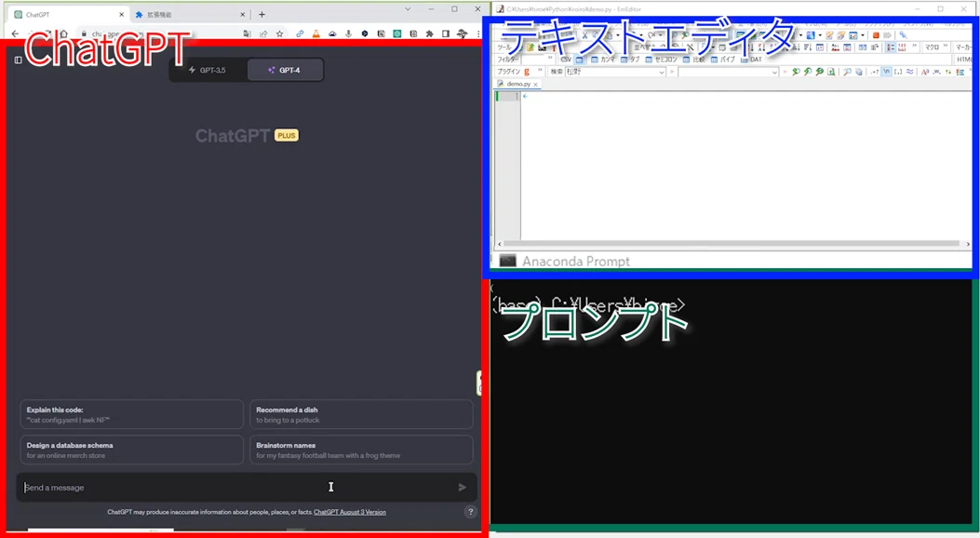
Task: Open the 検索 find dropdown showing 松野
Action: tap(662, 73)
